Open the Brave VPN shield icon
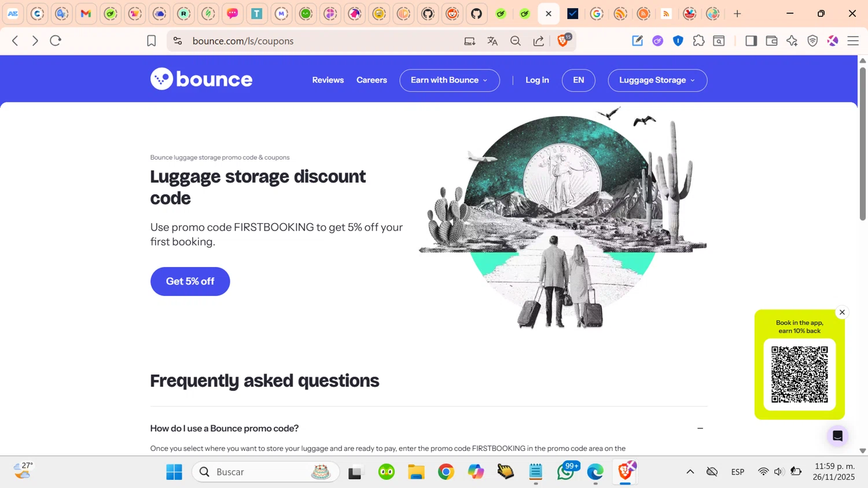The image size is (868, 488). coord(812,41)
